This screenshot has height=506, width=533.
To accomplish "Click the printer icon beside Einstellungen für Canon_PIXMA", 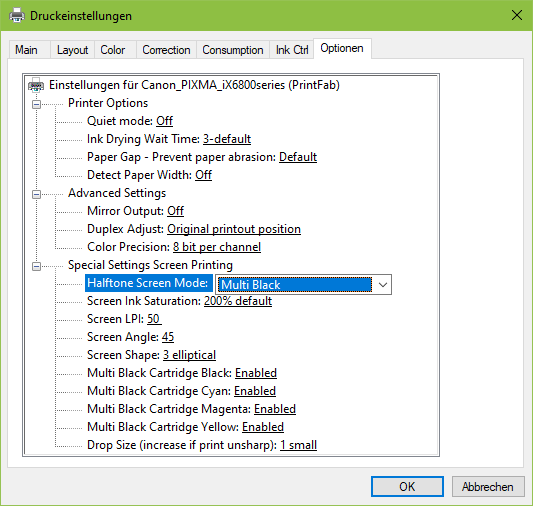I will click(x=36, y=85).
